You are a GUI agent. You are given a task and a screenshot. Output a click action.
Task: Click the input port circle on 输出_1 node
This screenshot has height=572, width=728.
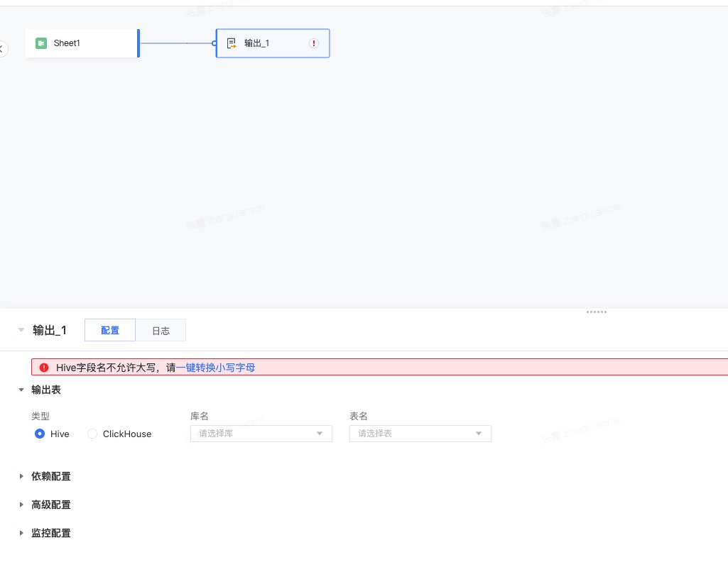point(214,43)
